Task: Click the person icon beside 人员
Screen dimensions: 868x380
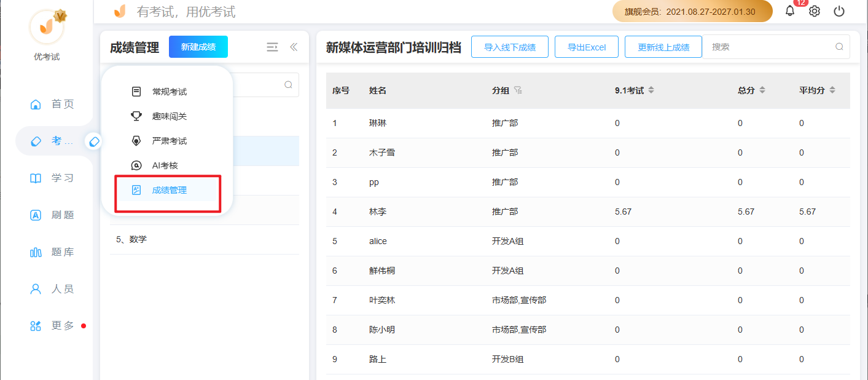Action: (x=36, y=289)
